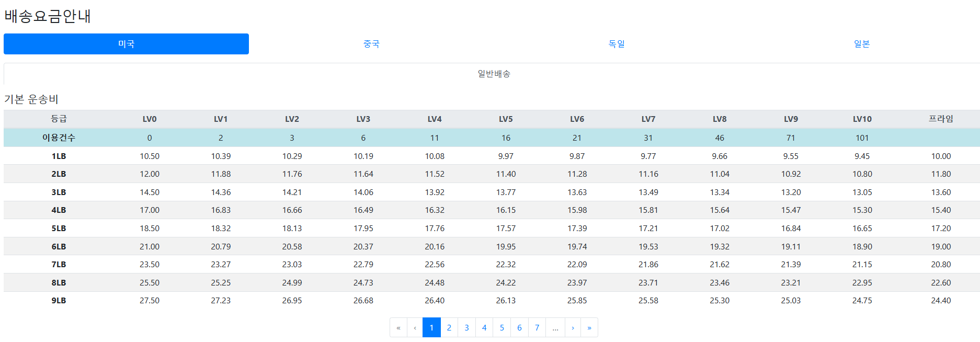Go to pagination page 5

coord(502,327)
